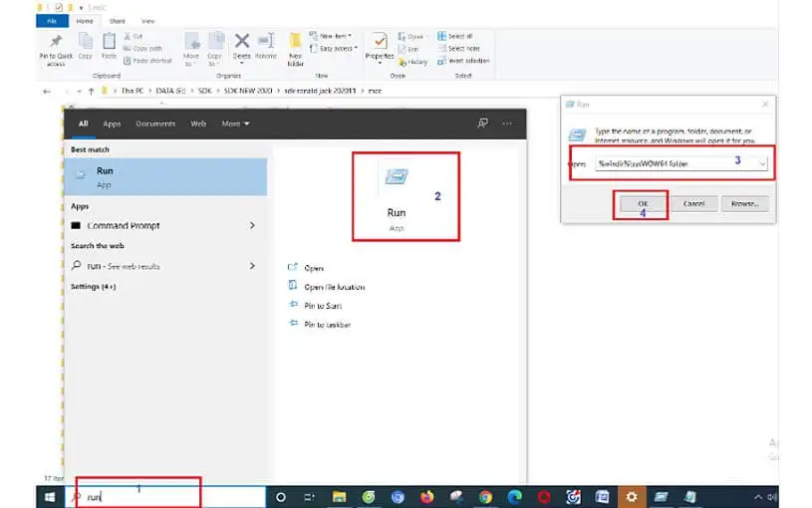Click Invert selection in ribbon
This screenshot has width=812, height=508.
coord(463,61)
